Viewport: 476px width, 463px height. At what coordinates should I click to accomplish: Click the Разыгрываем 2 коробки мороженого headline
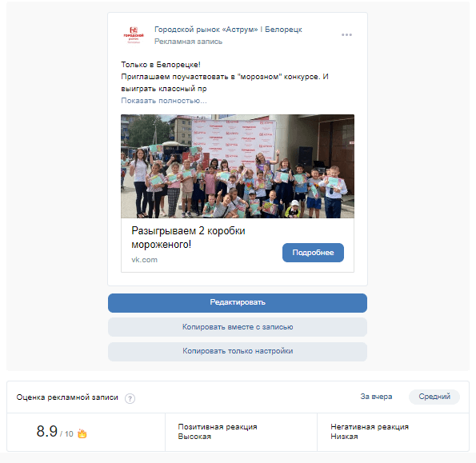point(188,237)
